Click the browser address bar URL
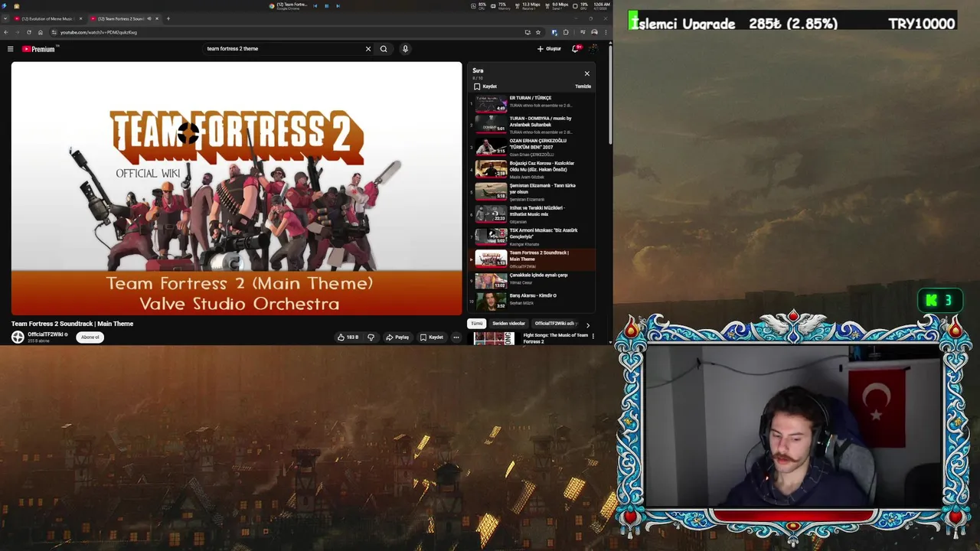The width and height of the screenshot is (980, 551). pyautogui.click(x=99, y=32)
